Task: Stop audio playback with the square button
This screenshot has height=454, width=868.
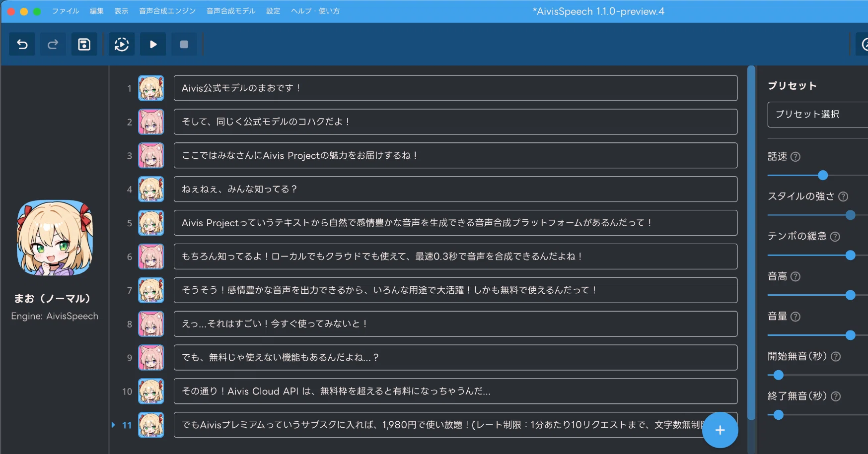Action: pos(184,45)
